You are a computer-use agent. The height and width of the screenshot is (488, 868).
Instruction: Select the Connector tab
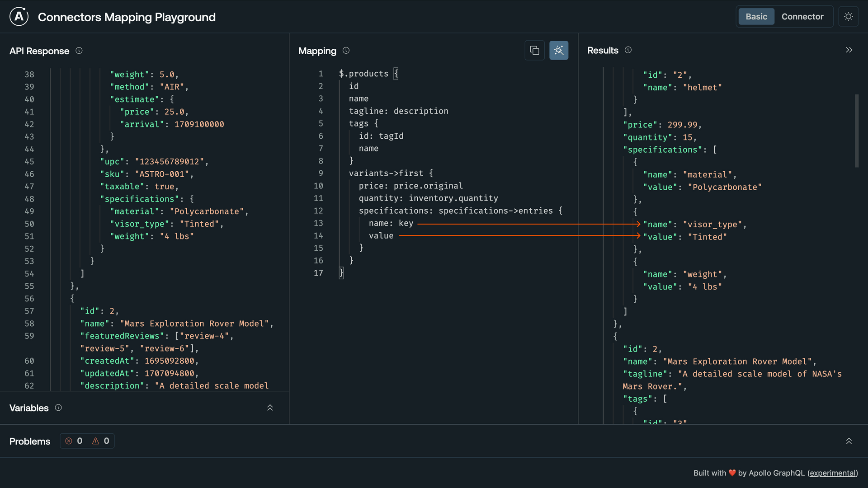[803, 16]
